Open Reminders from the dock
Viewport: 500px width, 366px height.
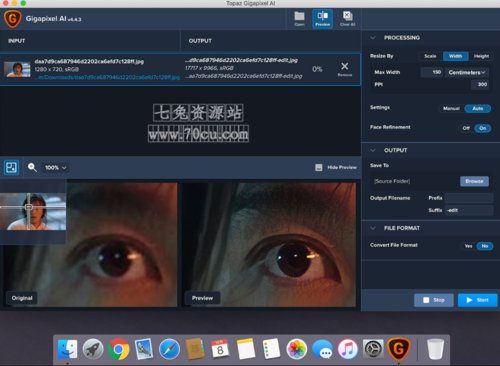click(271, 349)
